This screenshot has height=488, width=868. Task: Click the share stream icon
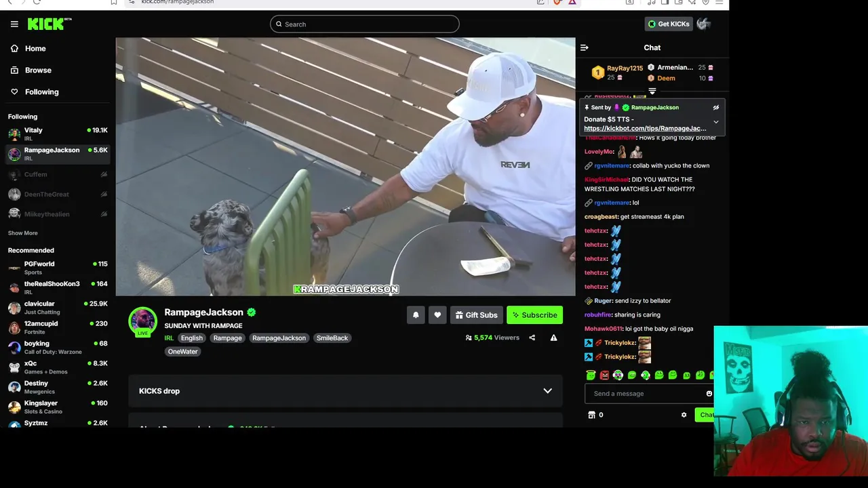pos(532,338)
